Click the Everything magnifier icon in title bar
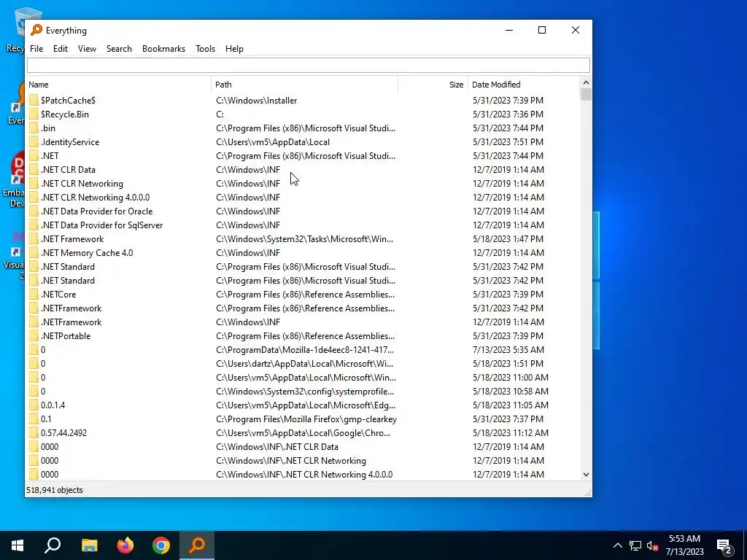The height and width of the screenshot is (560, 747). coord(36,30)
